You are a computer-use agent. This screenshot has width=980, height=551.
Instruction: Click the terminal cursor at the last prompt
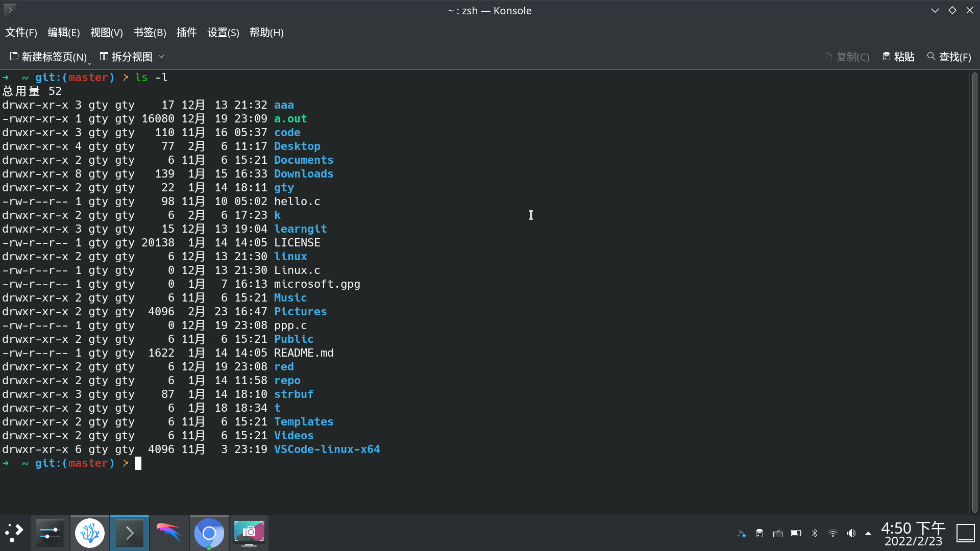[x=138, y=463]
